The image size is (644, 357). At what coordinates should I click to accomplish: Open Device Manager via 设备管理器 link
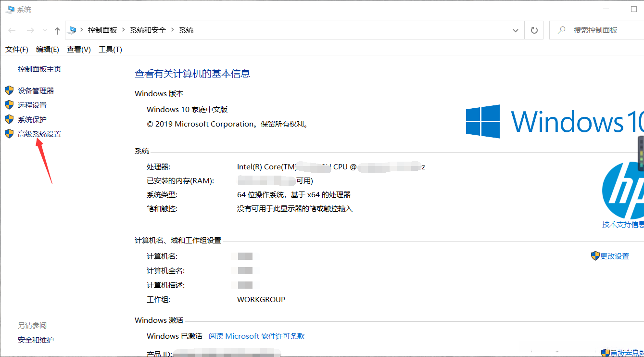(36, 90)
